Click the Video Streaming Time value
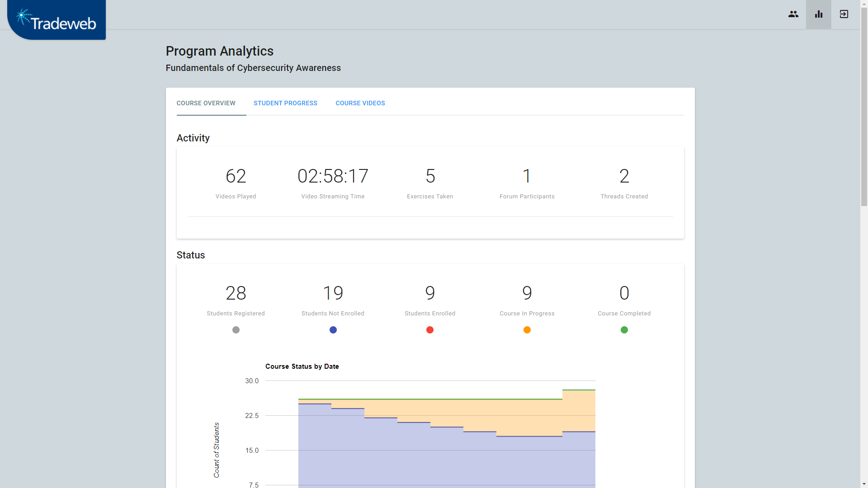The image size is (868, 488). click(333, 176)
